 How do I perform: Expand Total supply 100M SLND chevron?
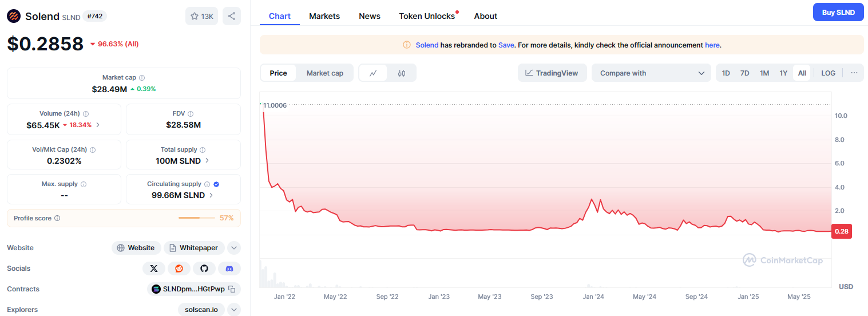207,161
